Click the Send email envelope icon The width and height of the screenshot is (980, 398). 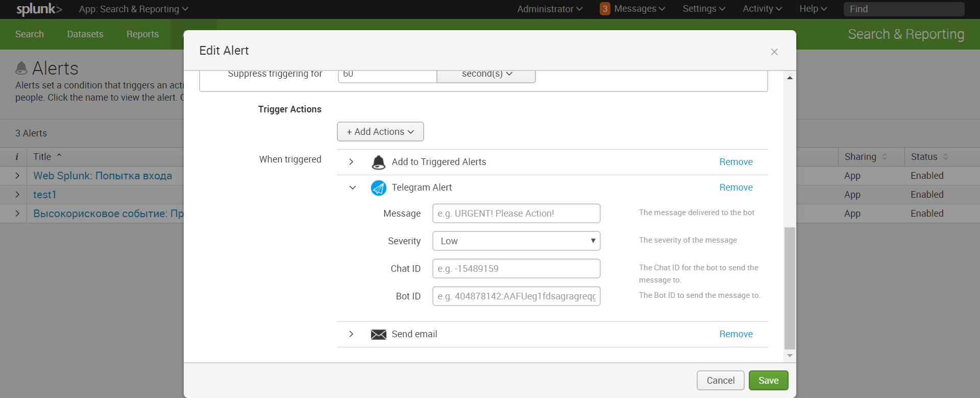[x=378, y=334]
